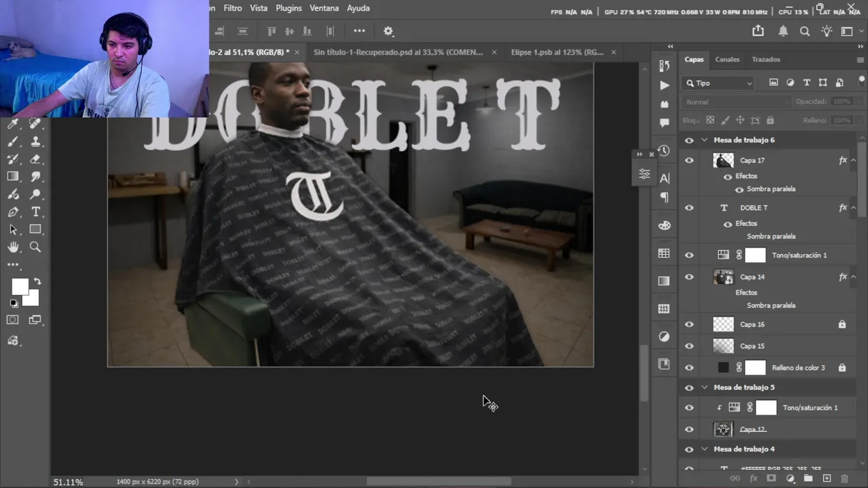Open the options bar gear settings
Viewport: 868px width, 488px height.
click(x=388, y=31)
